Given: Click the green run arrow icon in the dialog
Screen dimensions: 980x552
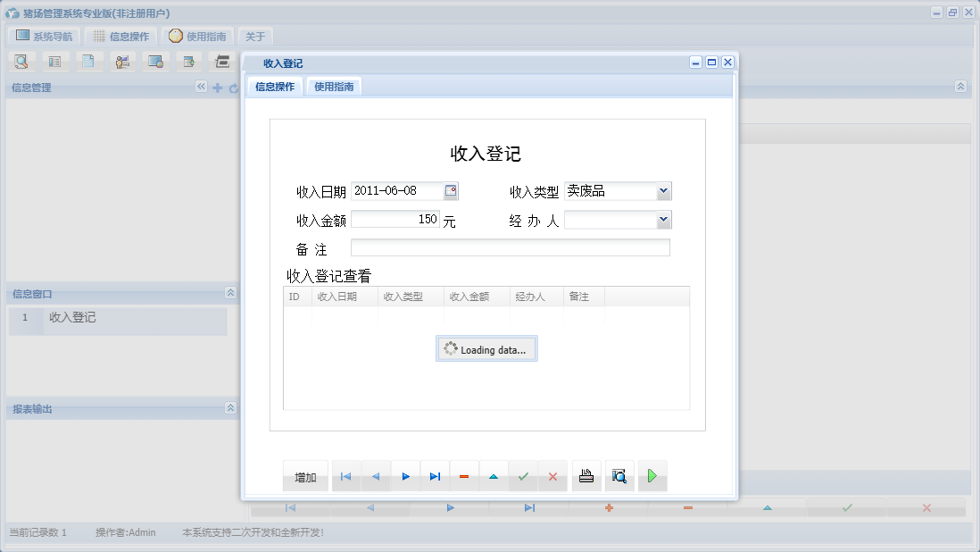Looking at the screenshot, I should click(652, 475).
